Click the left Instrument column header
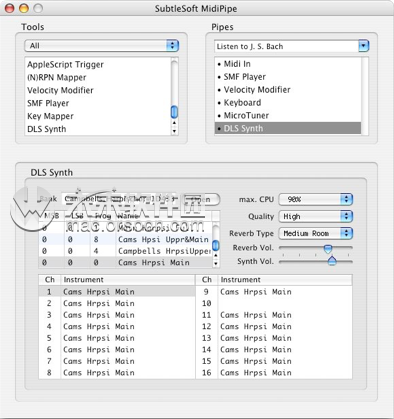The width and height of the screenshot is (394, 419). click(127, 280)
